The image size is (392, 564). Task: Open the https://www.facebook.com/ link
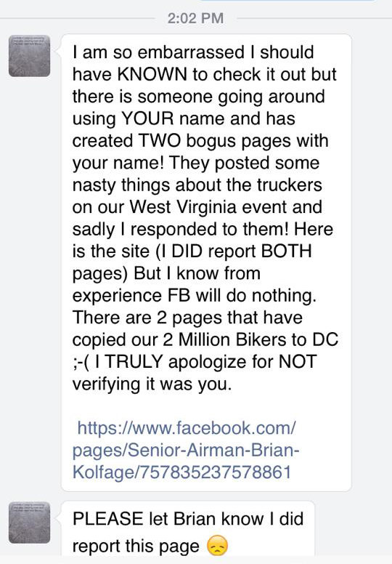(187, 427)
